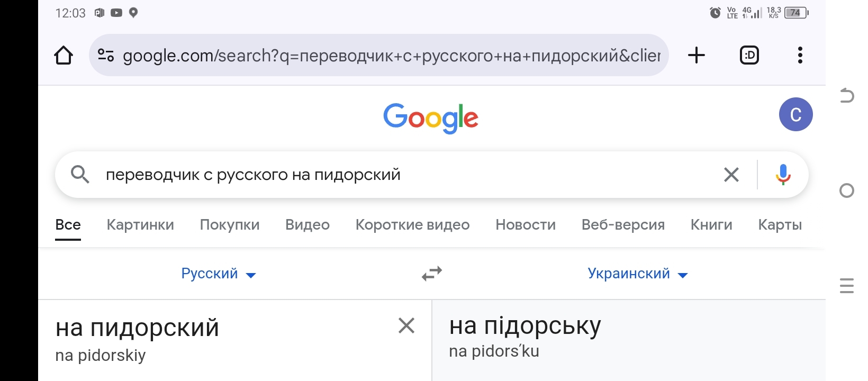Open the Новости tab
Screen dimensions: 868x381
coord(526,225)
